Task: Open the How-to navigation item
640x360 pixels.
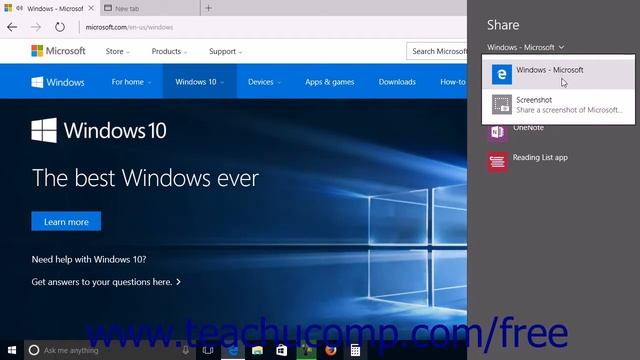Action: coord(453,82)
